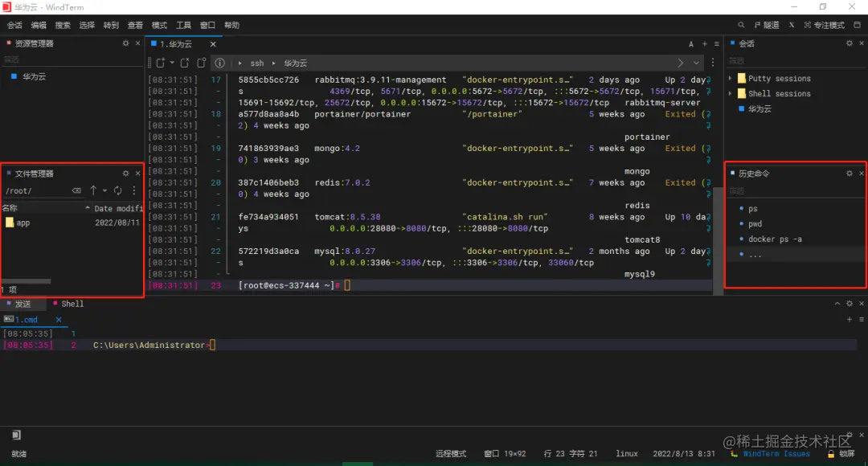Click the X server icon in top bar

click(792, 25)
